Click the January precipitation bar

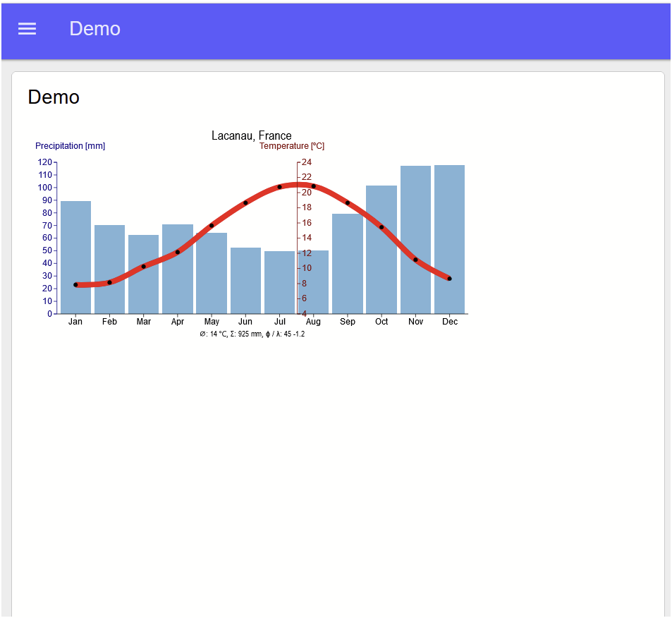pos(76,257)
